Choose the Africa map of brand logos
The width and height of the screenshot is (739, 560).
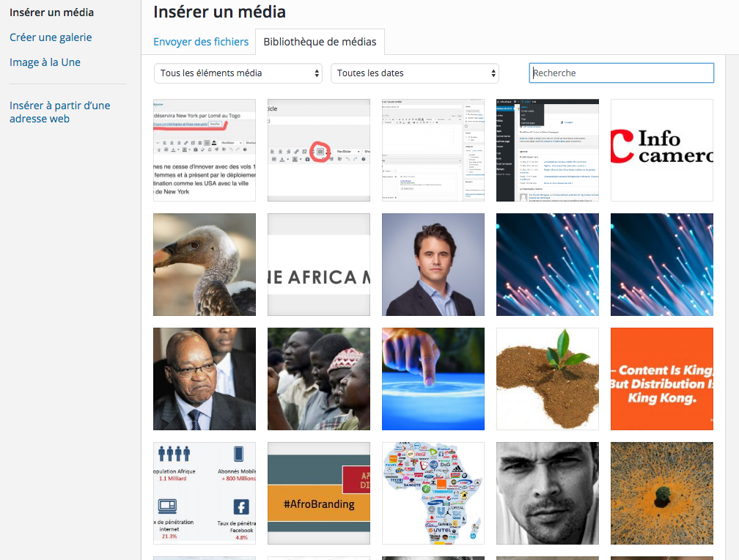click(433, 493)
